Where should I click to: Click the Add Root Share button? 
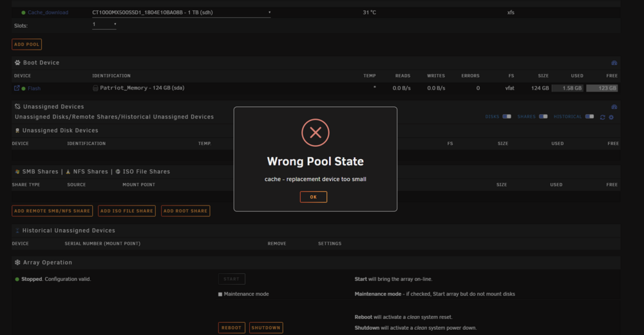pyautogui.click(x=185, y=211)
